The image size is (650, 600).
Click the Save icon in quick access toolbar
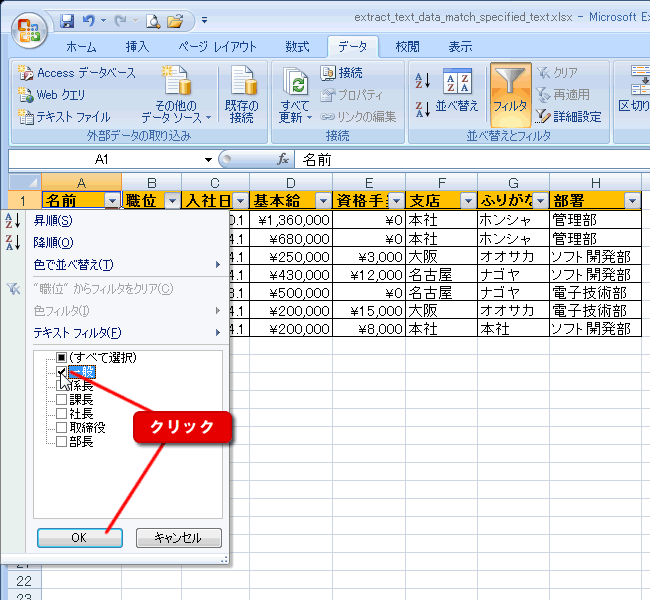[x=67, y=20]
